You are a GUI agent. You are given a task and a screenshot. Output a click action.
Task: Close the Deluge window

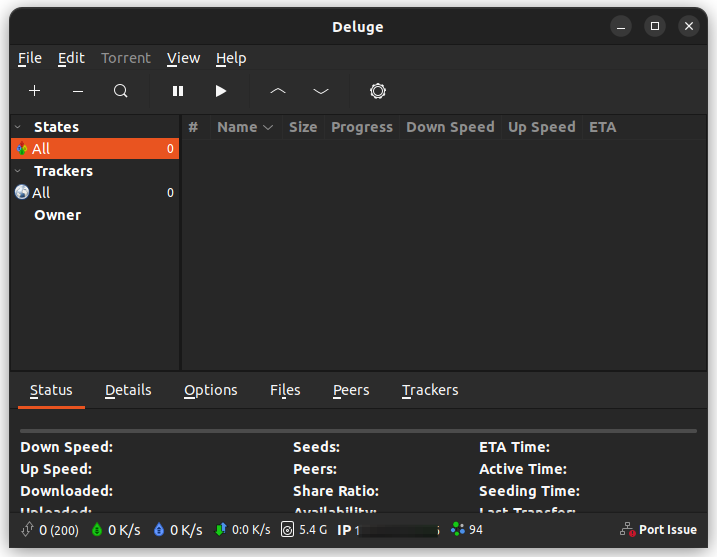(x=689, y=26)
